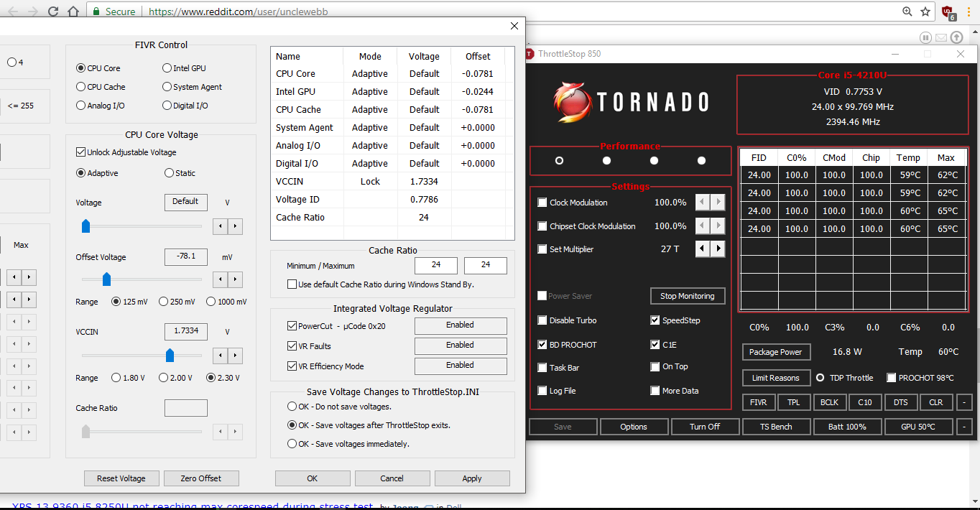Click the Secure padlock site info
The height and width of the screenshot is (510, 980).
pyautogui.click(x=114, y=11)
